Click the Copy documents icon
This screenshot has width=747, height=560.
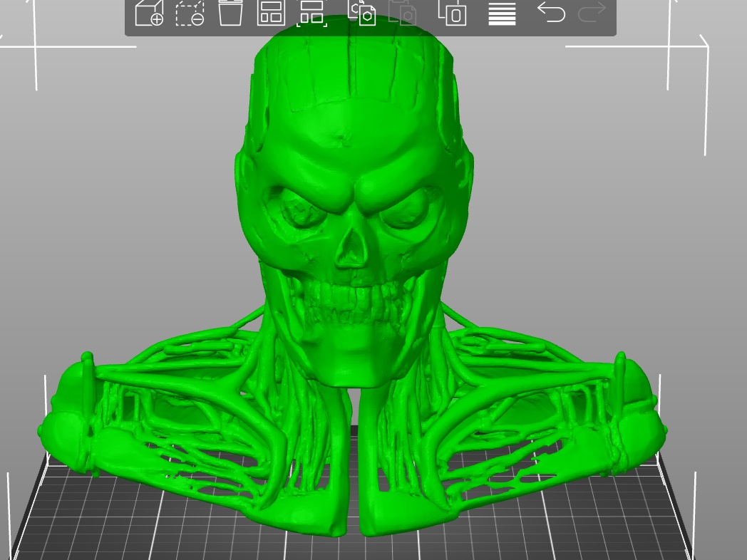[x=362, y=13]
